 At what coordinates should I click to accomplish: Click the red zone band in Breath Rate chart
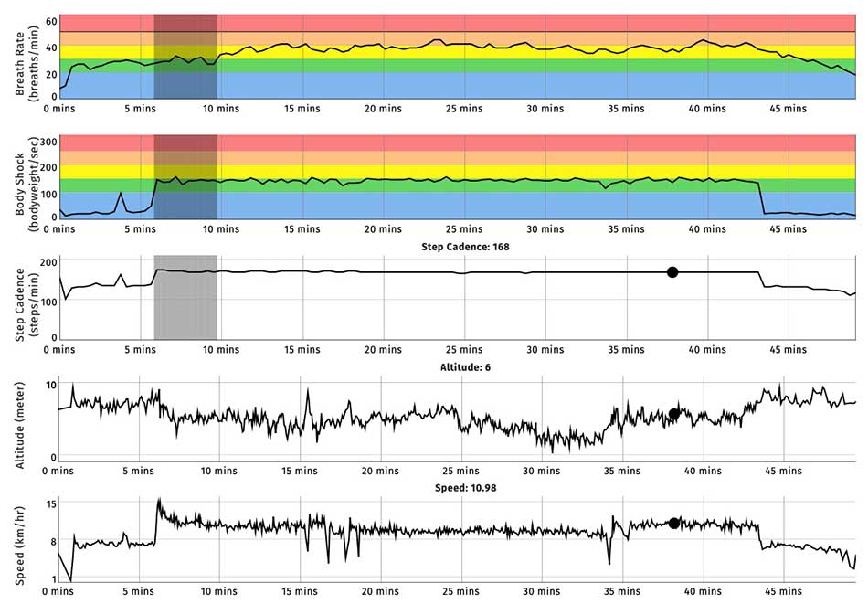tap(457, 23)
